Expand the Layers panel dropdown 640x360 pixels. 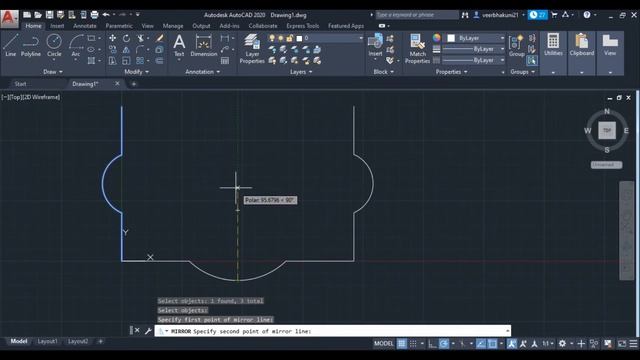click(x=301, y=72)
